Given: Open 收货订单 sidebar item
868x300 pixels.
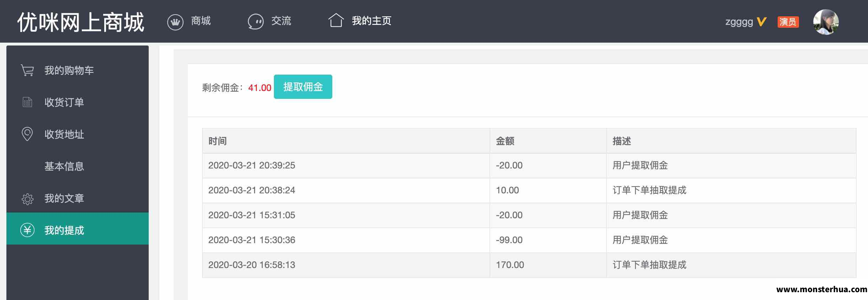Looking at the screenshot, I should click(x=78, y=102).
